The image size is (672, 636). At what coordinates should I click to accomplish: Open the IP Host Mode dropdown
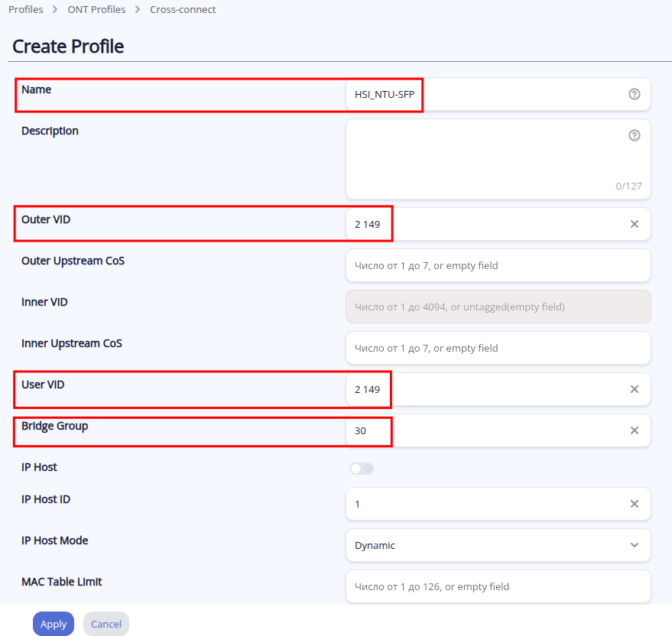tap(497, 545)
